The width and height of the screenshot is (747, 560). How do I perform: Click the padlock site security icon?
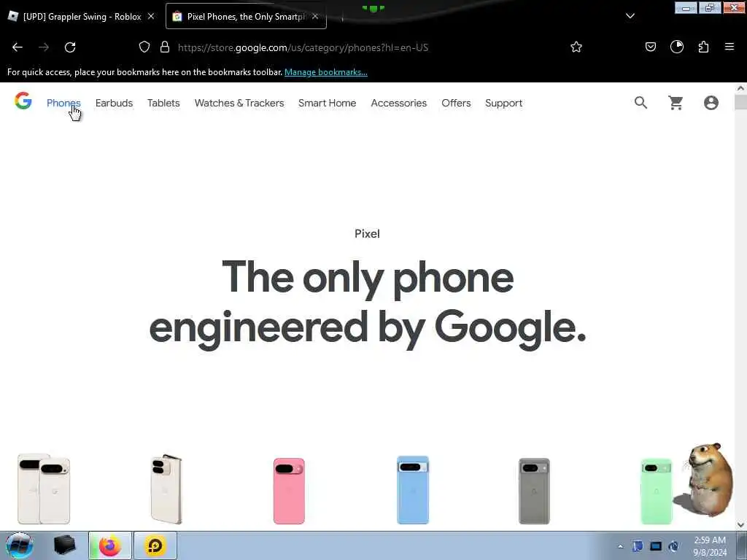[x=165, y=47]
